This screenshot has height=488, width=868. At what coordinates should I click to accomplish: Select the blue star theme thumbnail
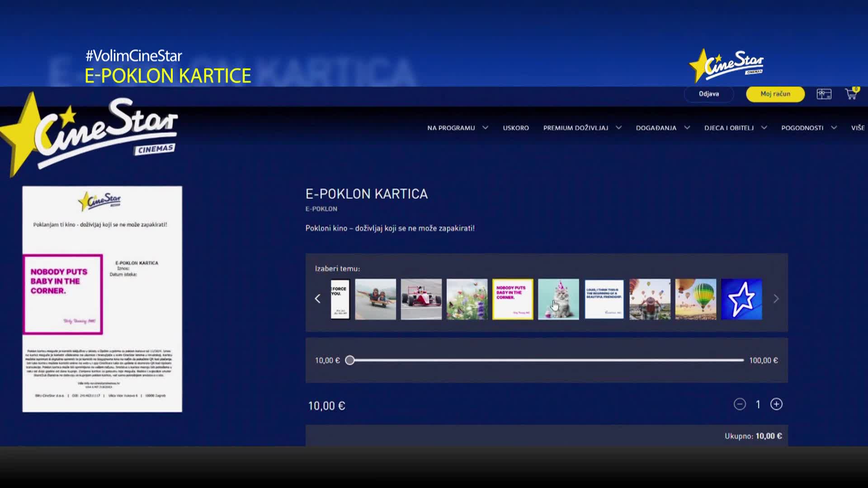(741, 299)
